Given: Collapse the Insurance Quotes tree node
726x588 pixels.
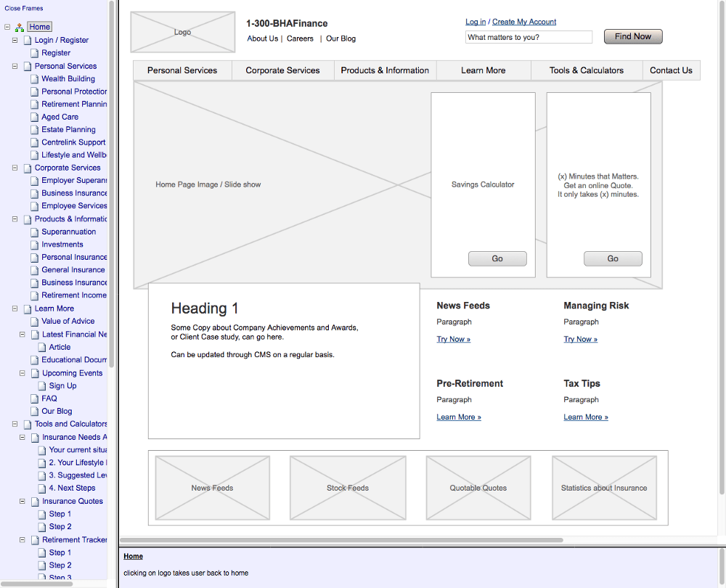Looking at the screenshot, I should [x=24, y=501].
